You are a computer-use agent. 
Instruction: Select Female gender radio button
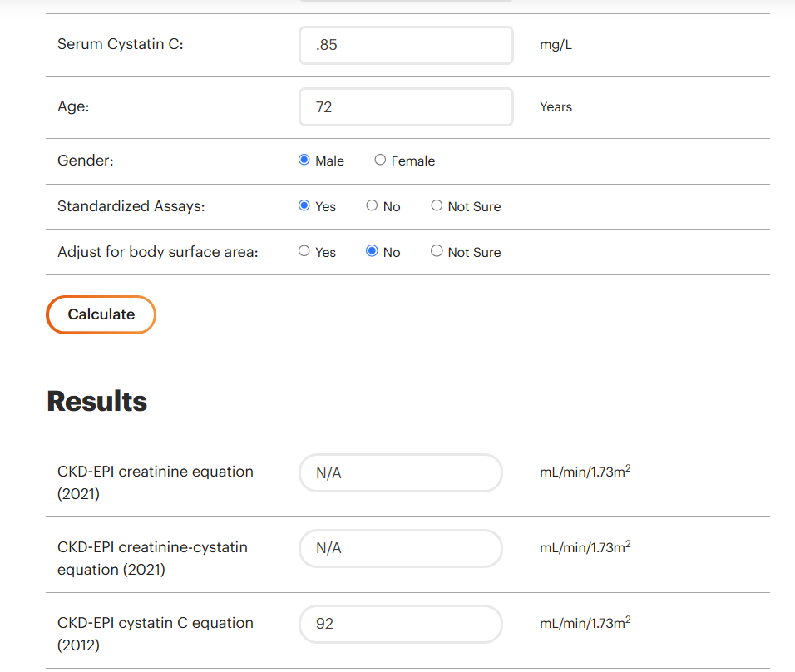tap(380, 160)
